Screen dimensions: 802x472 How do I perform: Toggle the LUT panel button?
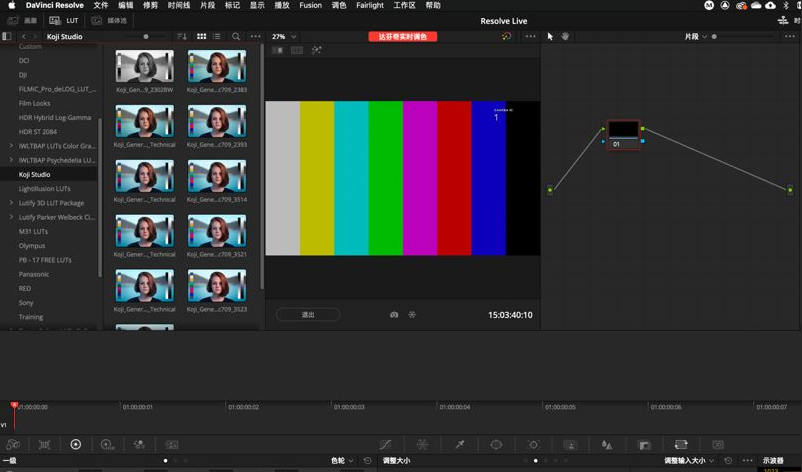point(66,20)
